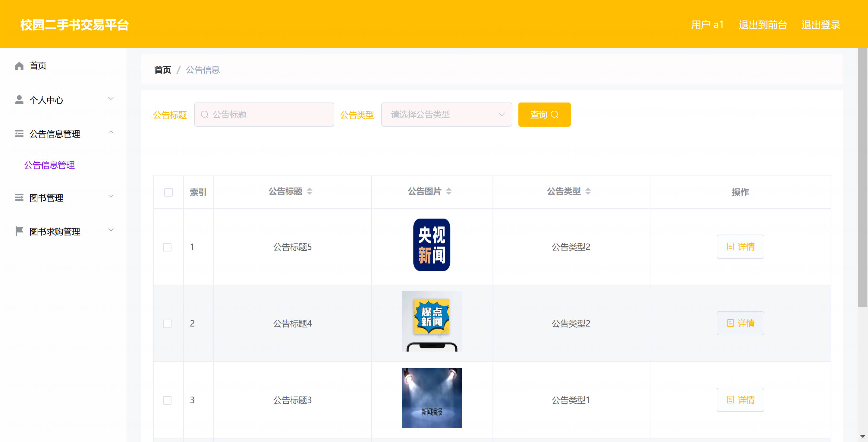The width and height of the screenshot is (868, 442).
Task: Click the magnifier icon on 查询 button
Action: (554, 115)
